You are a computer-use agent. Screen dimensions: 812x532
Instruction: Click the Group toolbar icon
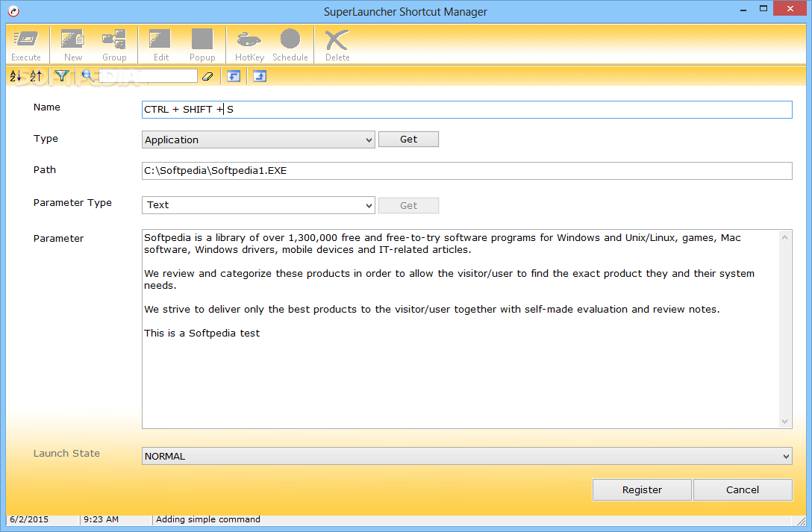[x=114, y=45]
